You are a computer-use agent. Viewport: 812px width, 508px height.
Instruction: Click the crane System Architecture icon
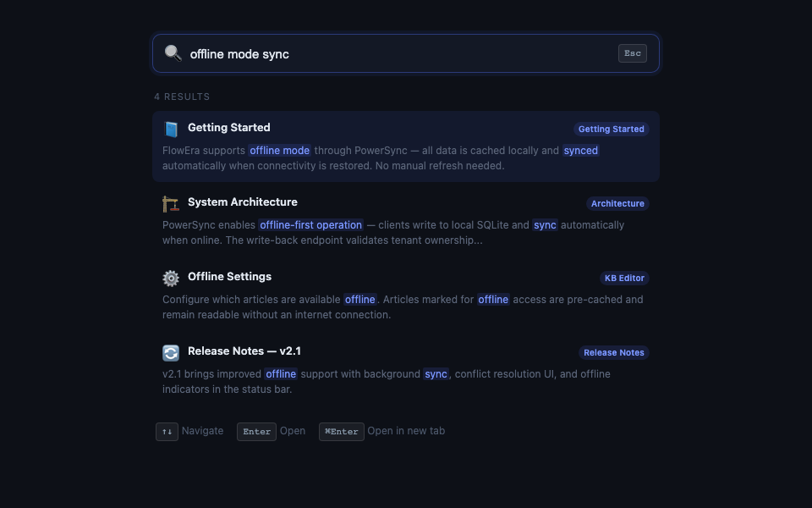coord(171,203)
